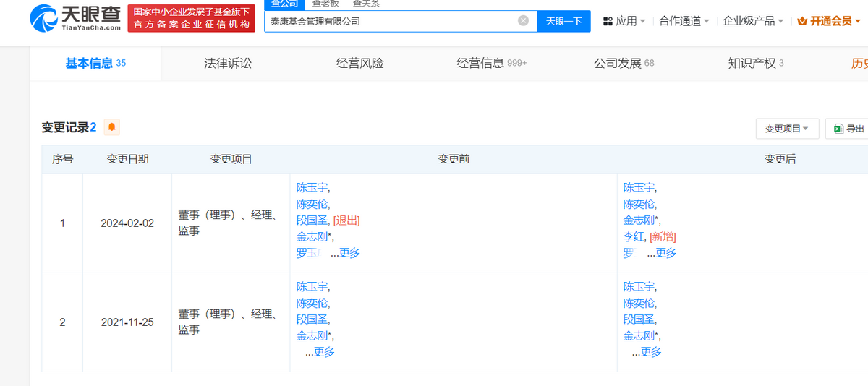This screenshot has width=868, height=386.
Task: Open 陈奕伦 in row 2 变更前 column
Action: point(312,303)
